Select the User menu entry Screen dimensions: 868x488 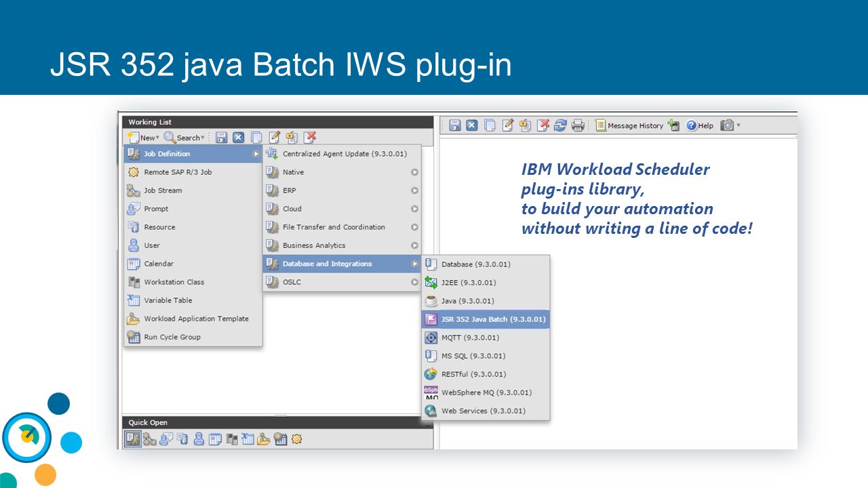193,245
